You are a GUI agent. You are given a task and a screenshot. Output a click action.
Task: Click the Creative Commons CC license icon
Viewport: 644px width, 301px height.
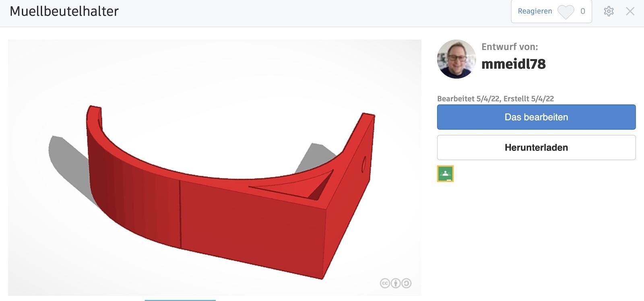pyautogui.click(x=385, y=283)
